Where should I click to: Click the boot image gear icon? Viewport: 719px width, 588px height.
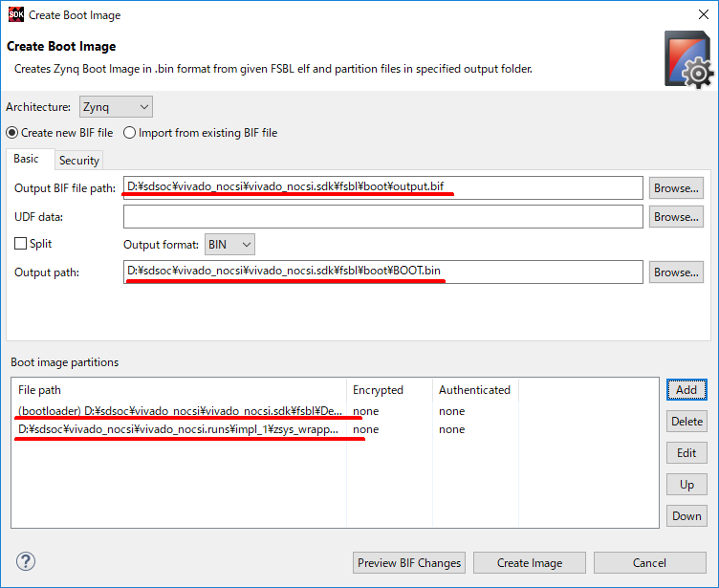tap(687, 59)
